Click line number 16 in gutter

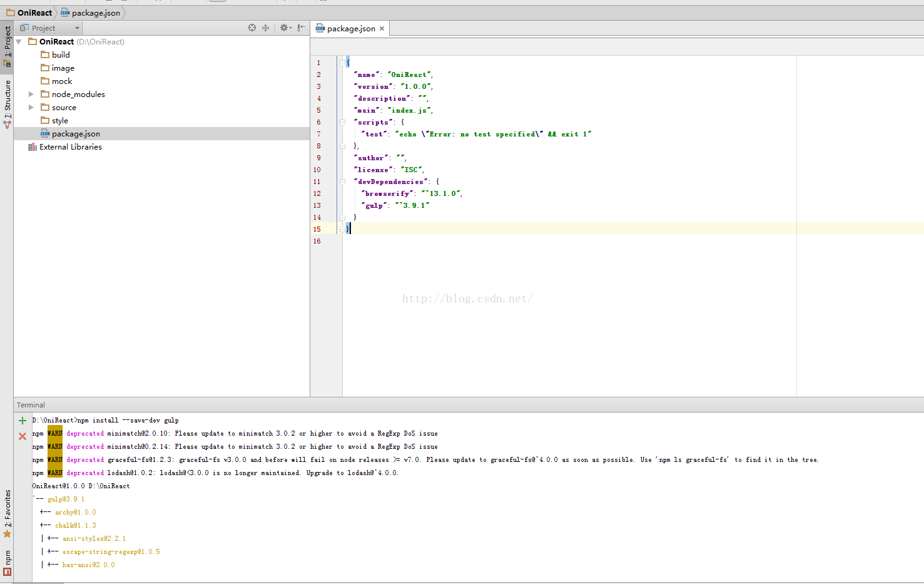[x=317, y=241]
